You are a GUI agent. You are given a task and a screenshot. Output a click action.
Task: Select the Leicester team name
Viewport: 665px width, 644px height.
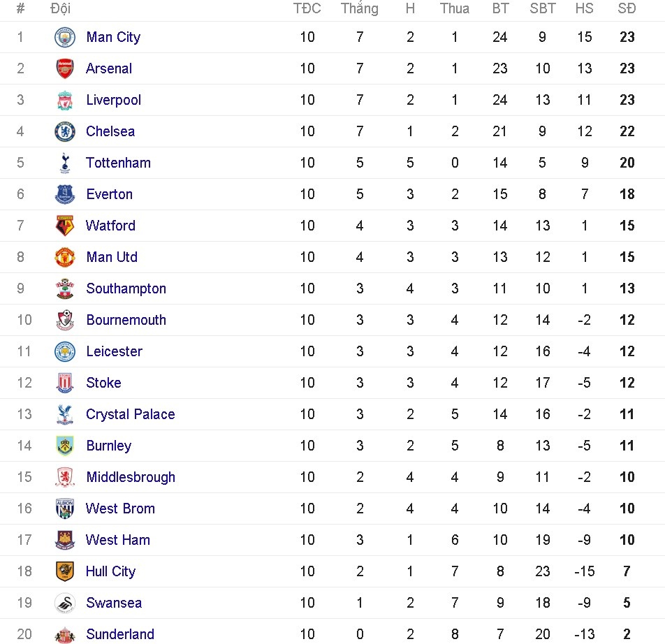point(114,351)
